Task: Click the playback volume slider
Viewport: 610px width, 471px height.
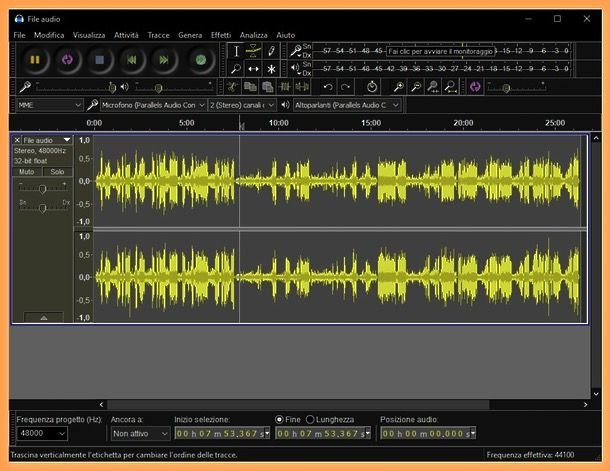Action: coord(173,87)
